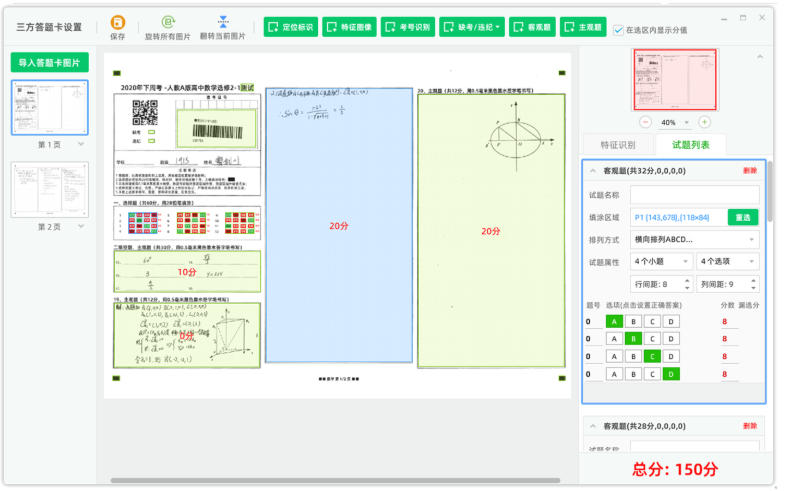Image resolution: width=785 pixels, height=491 pixels.
Task: Click the 保存 save icon
Action: [x=118, y=22]
